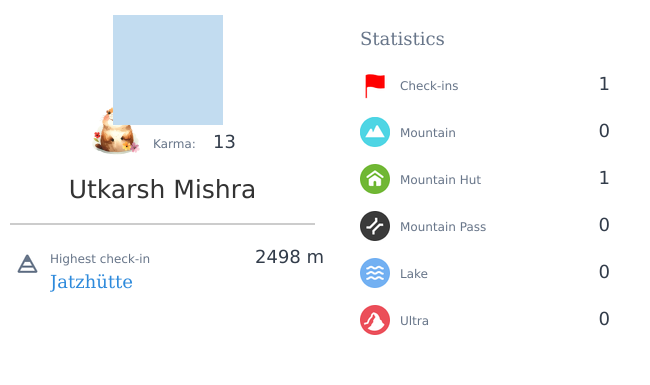The height and width of the screenshot is (385, 650).
Task: Click the Utkarsh Mishra name heading
Action: click(x=162, y=189)
